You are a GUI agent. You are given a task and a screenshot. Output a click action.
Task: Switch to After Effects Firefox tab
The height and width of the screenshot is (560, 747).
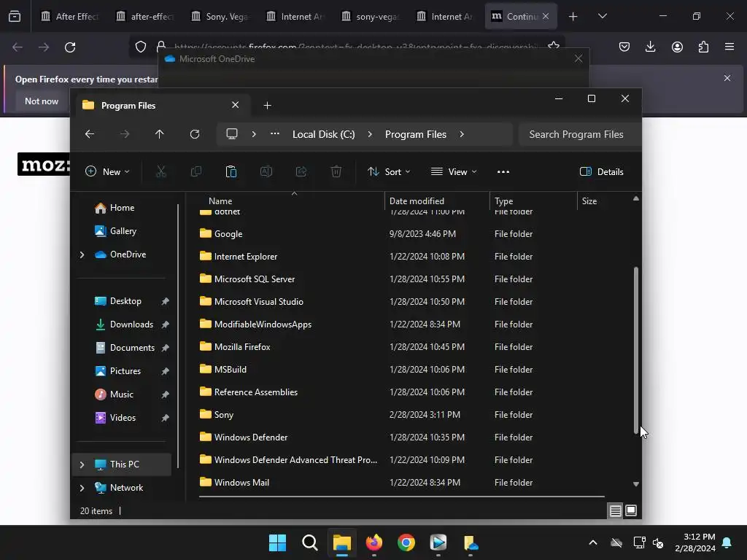[x=69, y=16]
